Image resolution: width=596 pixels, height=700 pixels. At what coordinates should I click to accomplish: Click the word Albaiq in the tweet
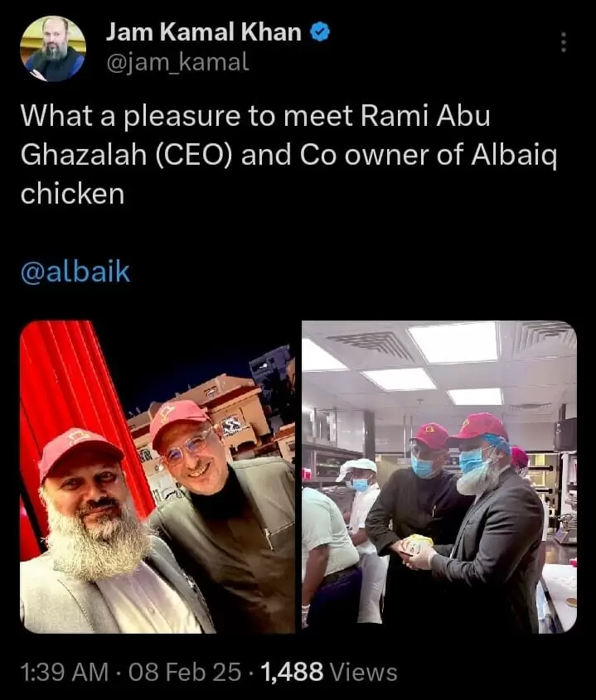(x=514, y=156)
